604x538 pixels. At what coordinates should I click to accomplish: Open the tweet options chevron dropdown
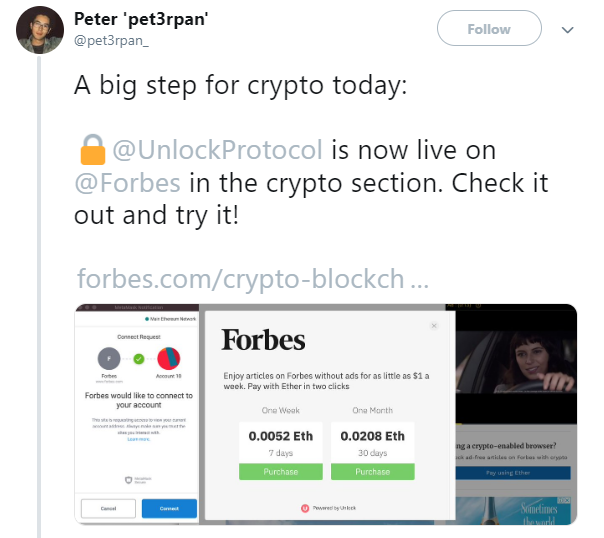pyautogui.click(x=568, y=30)
